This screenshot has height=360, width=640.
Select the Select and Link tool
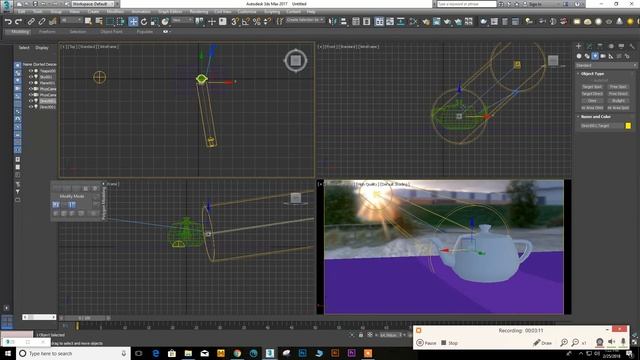point(31,21)
